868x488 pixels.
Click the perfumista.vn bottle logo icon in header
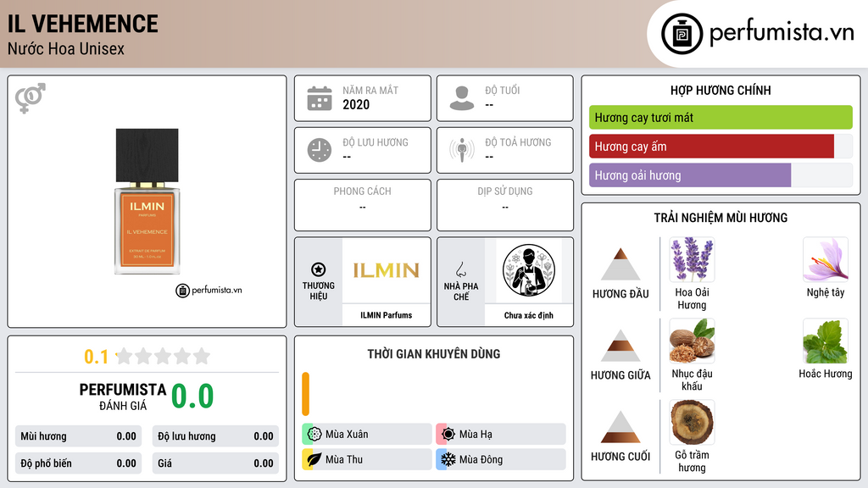tap(682, 34)
